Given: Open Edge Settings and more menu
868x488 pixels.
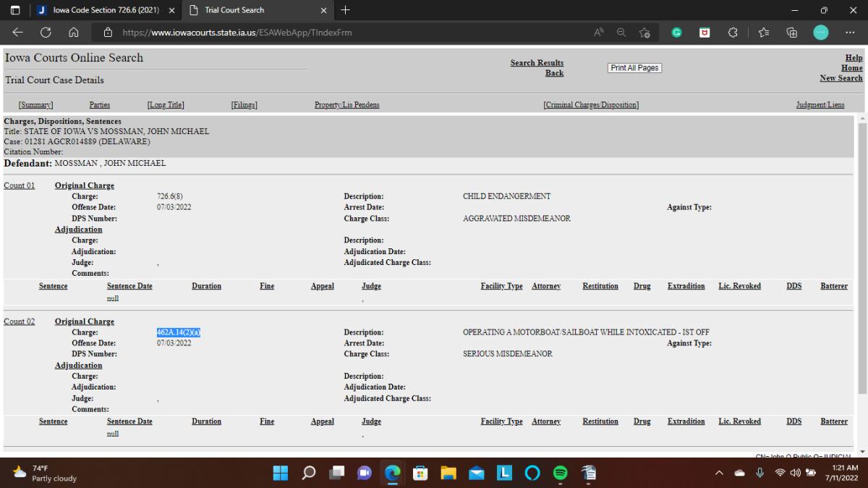Looking at the screenshot, I should click(850, 33).
